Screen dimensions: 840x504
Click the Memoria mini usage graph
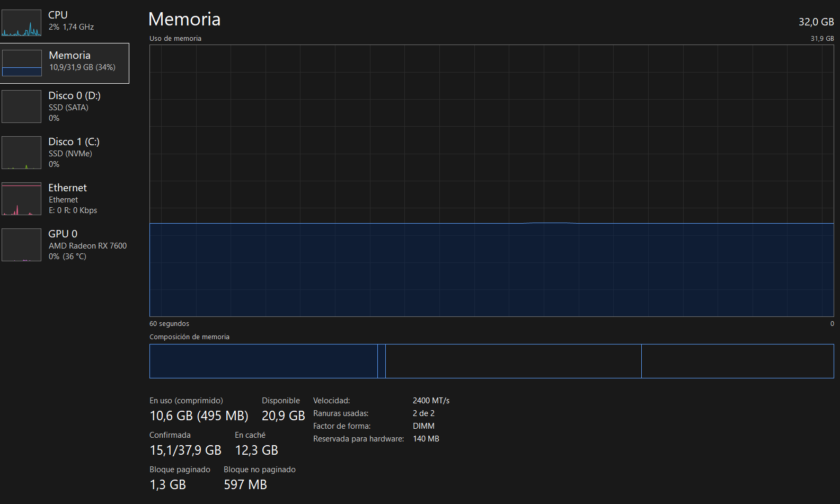22,63
